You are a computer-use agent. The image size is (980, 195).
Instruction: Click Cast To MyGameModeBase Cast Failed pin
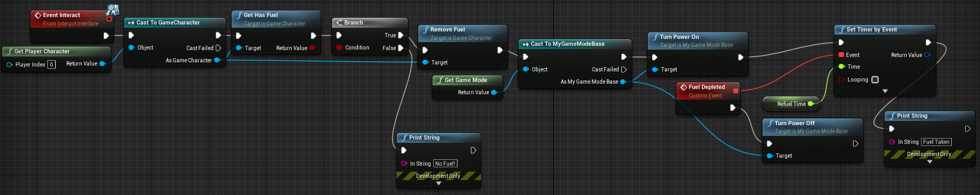pyautogui.click(x=624, y=69)
